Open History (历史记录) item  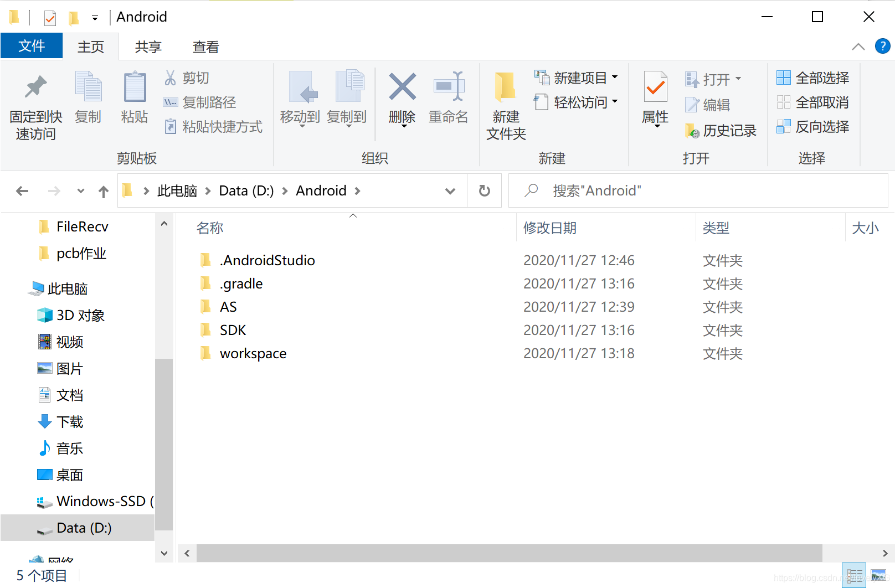coord(721,131)
